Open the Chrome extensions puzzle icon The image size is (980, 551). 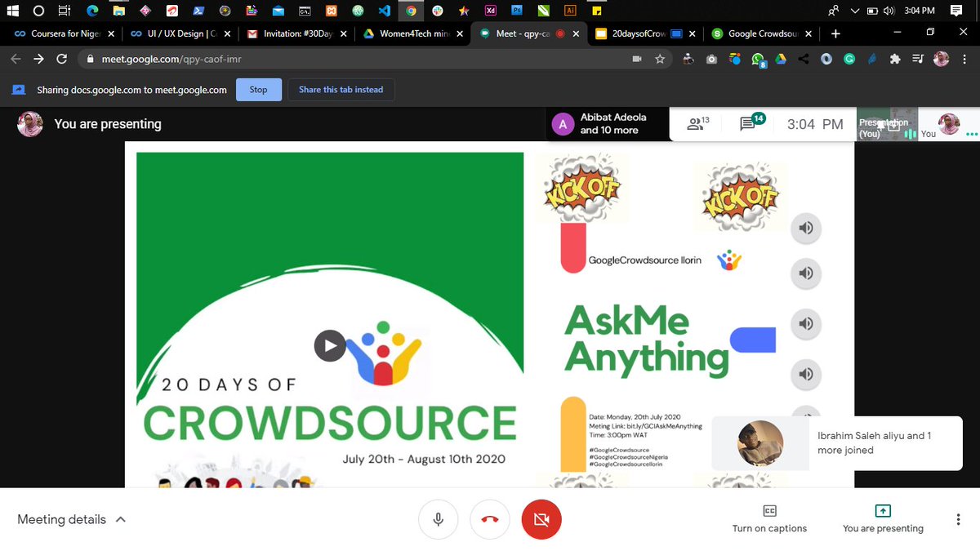894,60
